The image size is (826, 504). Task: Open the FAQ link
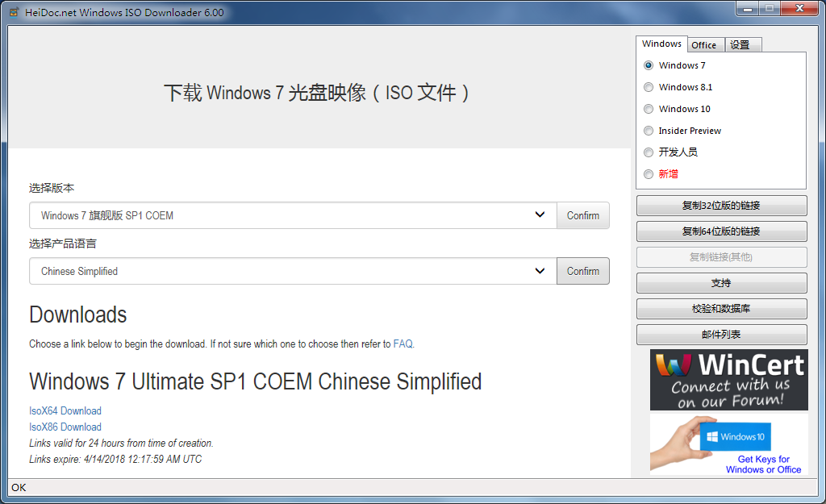403,344
